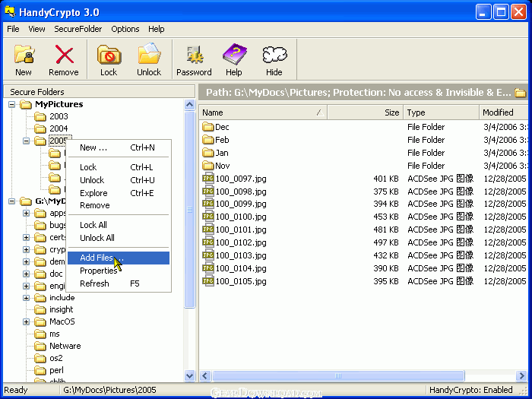Expand the doc folder tree node

click(x=26, y=274)
